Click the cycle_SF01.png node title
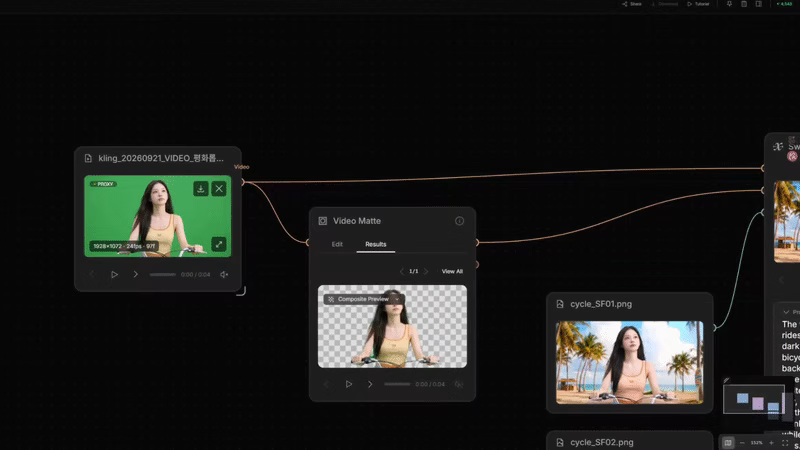The image size is (800, 450). [601, 304]
